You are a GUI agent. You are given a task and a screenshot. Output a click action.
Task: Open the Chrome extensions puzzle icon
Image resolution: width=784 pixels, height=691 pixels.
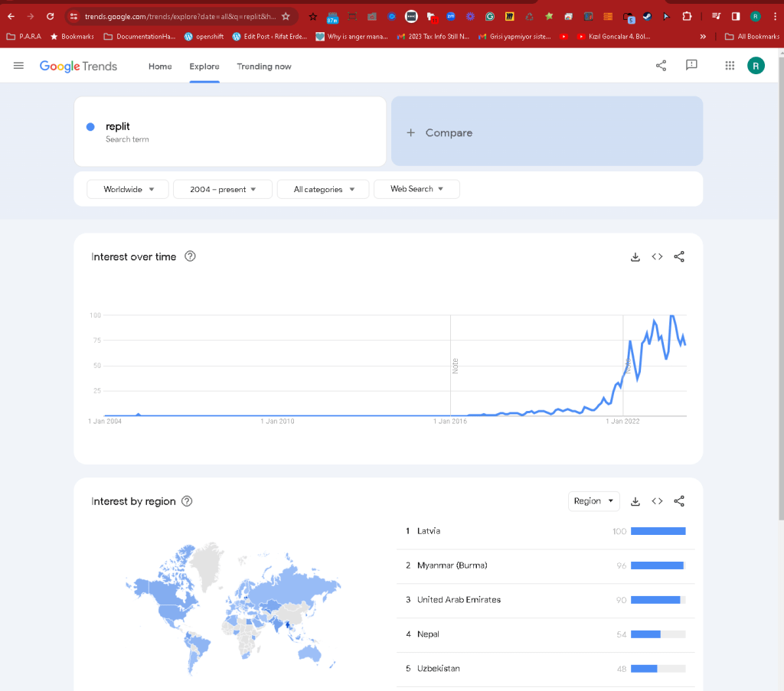tap(687, 17)
